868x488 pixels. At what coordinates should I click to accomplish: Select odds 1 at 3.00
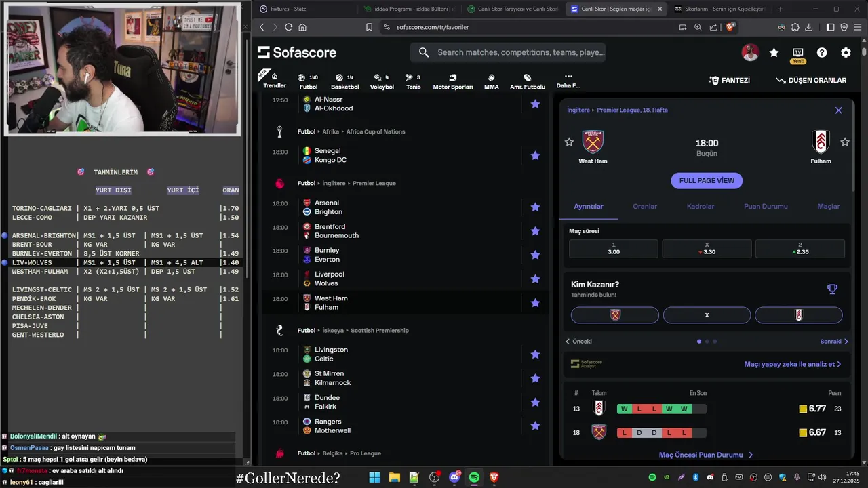[614, 248]
